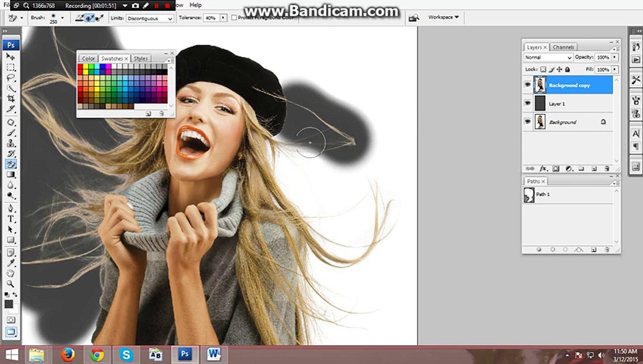The width and height of the screenshot is (643, 364).
Task: Hide the Background layer eye
Action: tap(527, 122)
